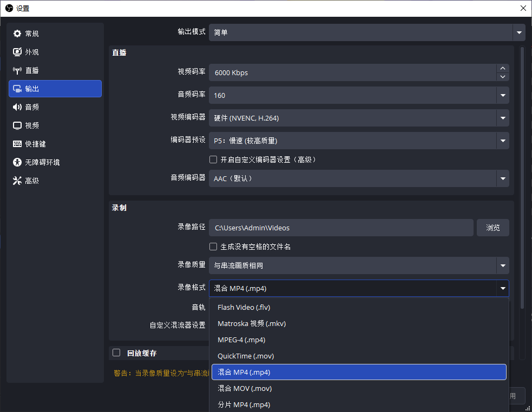Image resolution: width=532 pixels, height=412 pixels.
Task: Select the 输出 settings tab
Action: coord(55,89)
